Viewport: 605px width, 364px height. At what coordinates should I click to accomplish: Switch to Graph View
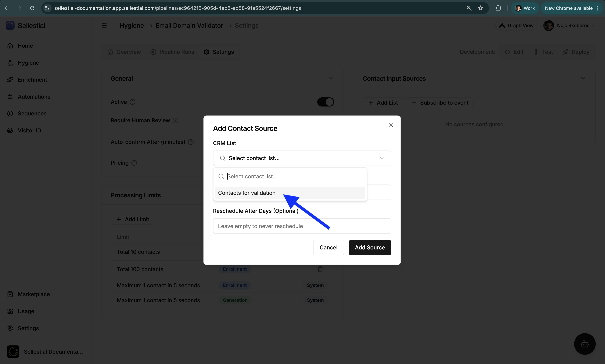coord(516,25)
